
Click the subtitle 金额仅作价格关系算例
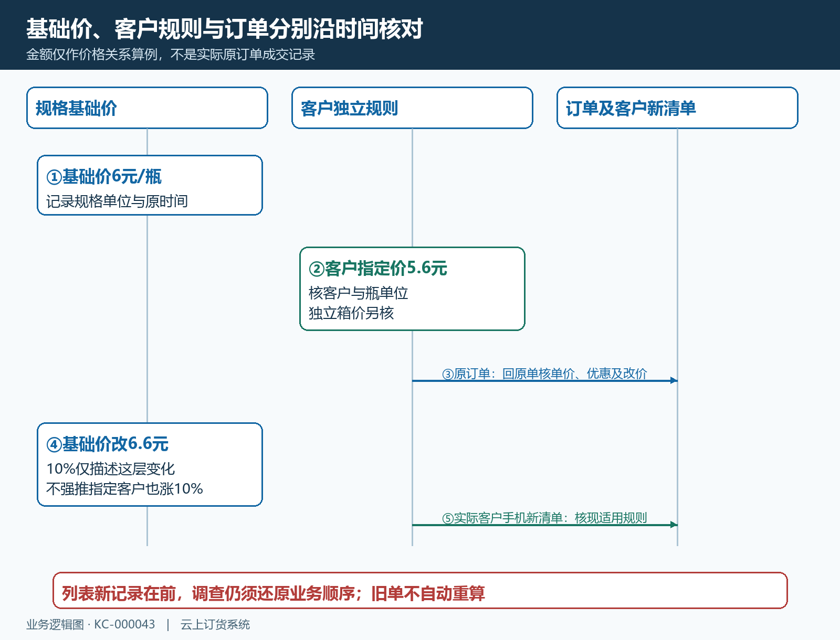pyautogui.click(x=92, y=55)
